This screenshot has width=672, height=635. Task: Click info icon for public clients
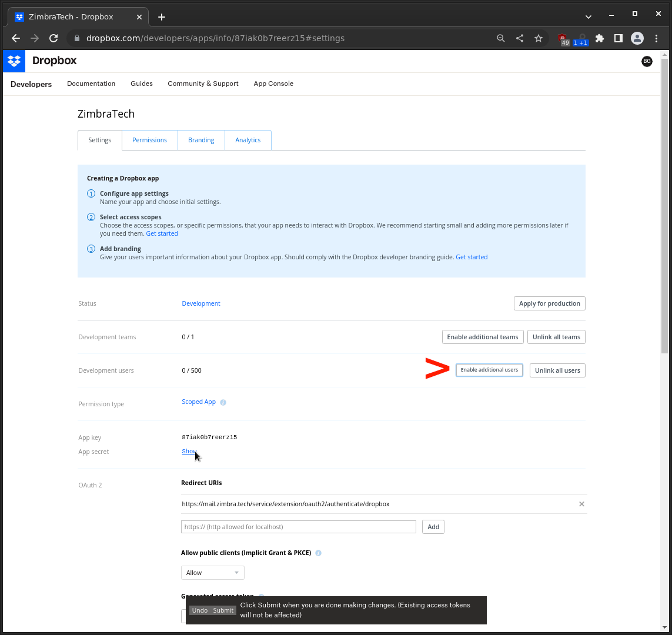[319, 553]
